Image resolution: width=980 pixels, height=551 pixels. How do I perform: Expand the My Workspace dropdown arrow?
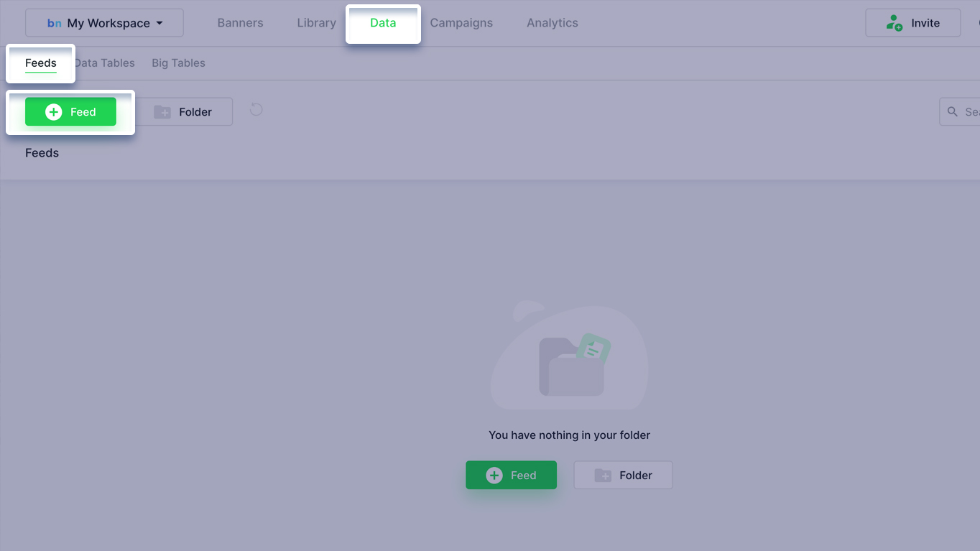coord(160,23)
